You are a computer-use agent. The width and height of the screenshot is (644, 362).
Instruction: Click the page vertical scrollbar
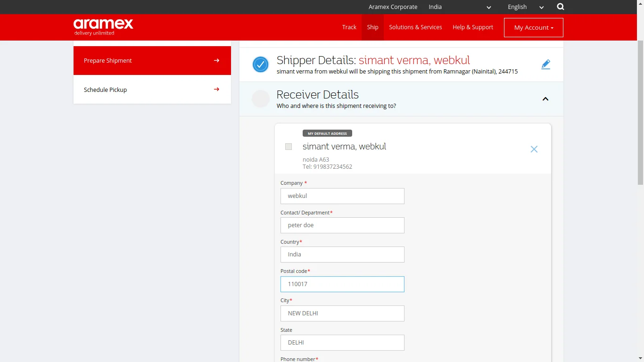(640, 113)
